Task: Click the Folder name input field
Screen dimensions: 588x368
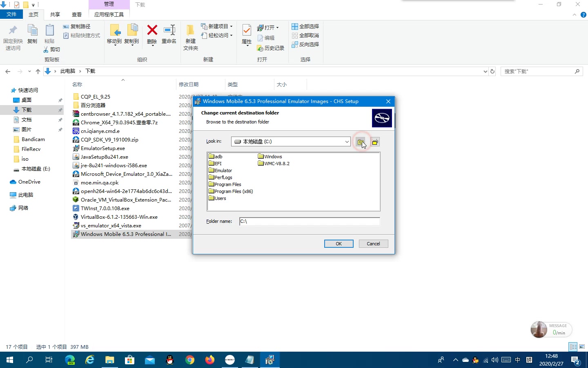Action: pyautogui.click(x=310, y=221)
